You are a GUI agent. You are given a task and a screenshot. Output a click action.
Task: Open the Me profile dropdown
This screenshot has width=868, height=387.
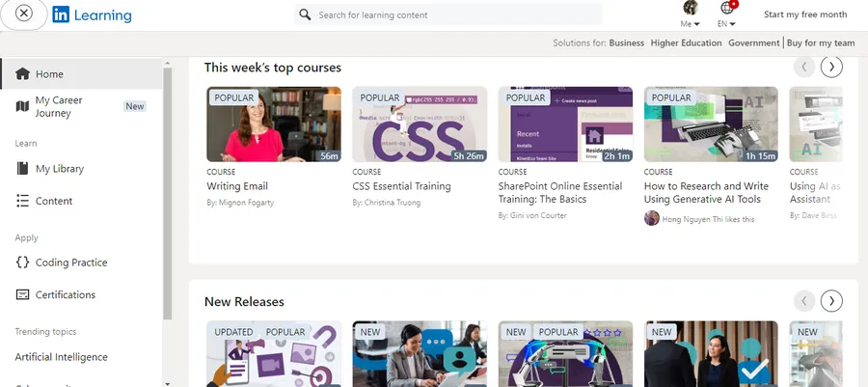pos(690,24)
